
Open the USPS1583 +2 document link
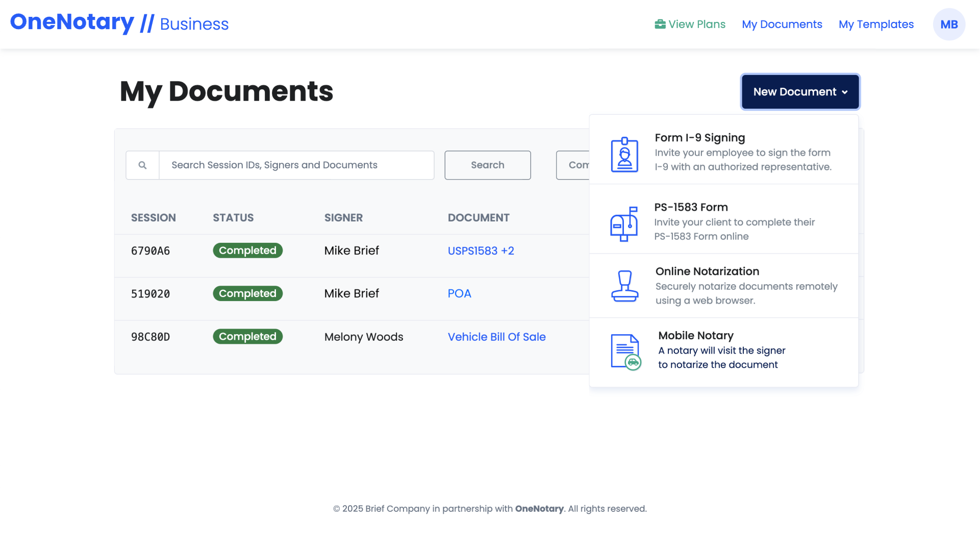pos(481,251)
